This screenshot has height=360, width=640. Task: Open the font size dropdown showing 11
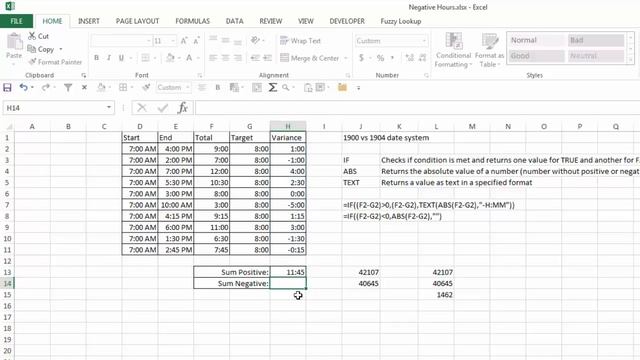click(x=173, y=41)
